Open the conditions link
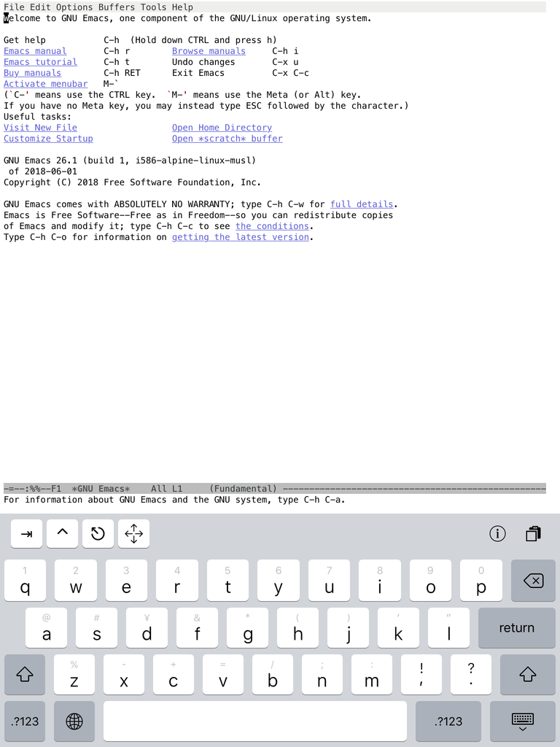This screenshot has height=747, width=560. point(272,226)
